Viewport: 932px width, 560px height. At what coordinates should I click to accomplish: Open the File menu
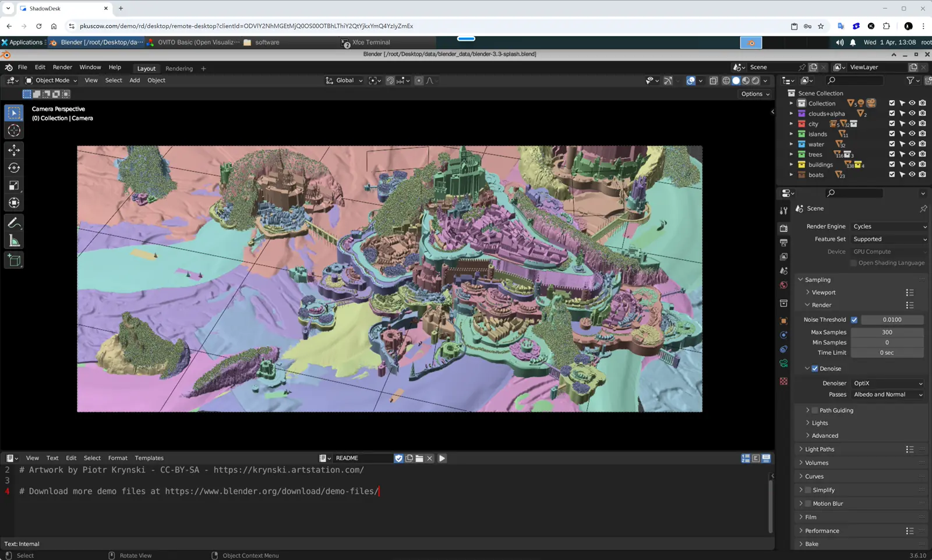point(23,68)
